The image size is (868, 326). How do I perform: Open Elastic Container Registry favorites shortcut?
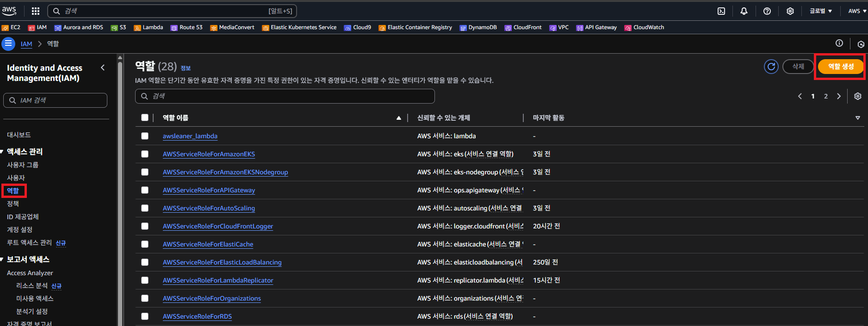[415, 28]
